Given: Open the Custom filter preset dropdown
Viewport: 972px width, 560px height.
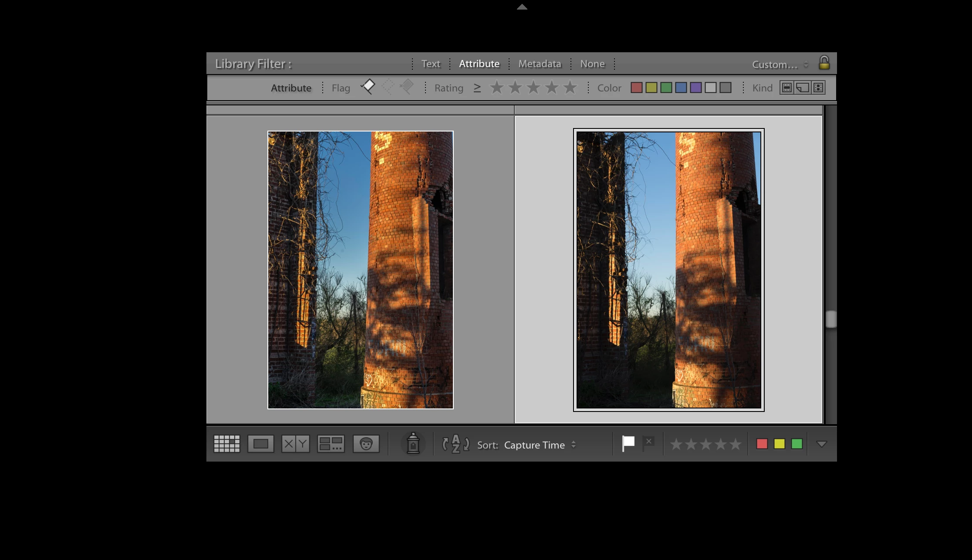Looking at the screenshot, I should click(780, 64).
